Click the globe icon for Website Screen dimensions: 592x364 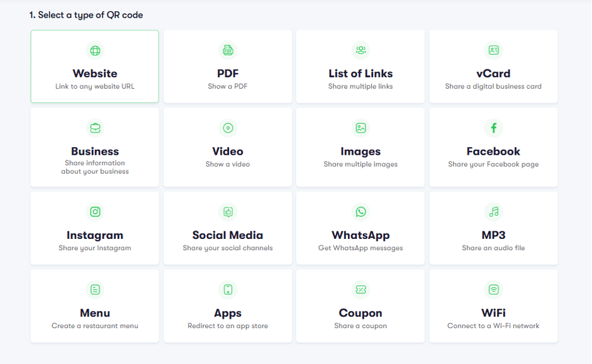[95, 50]
